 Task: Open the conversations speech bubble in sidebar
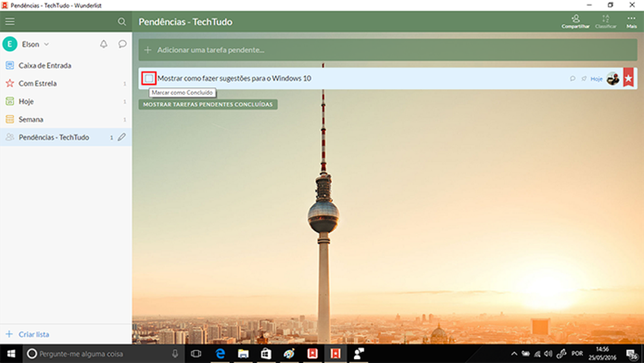pos(122,44)
